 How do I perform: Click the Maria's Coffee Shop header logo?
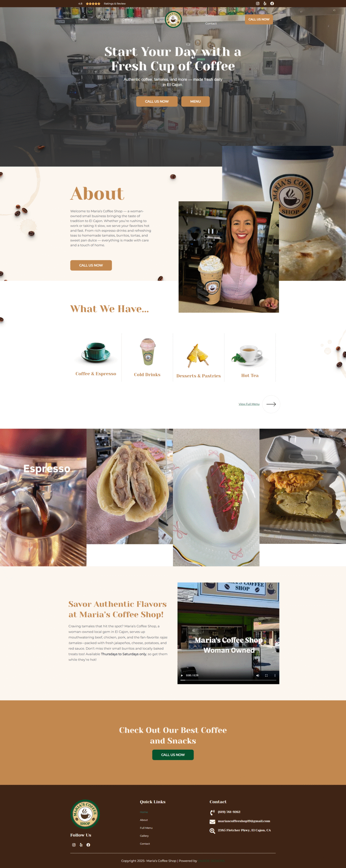(x=173, y=19)
